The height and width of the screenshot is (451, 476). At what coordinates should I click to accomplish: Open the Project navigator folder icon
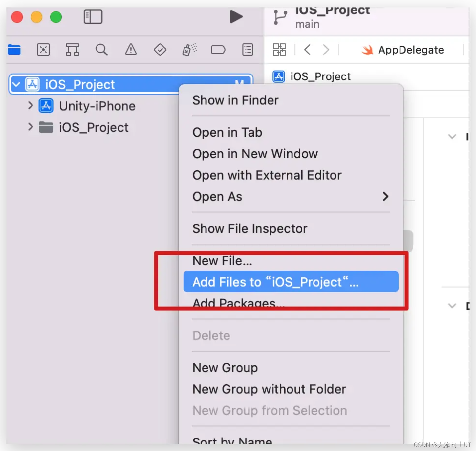(14, 50)
